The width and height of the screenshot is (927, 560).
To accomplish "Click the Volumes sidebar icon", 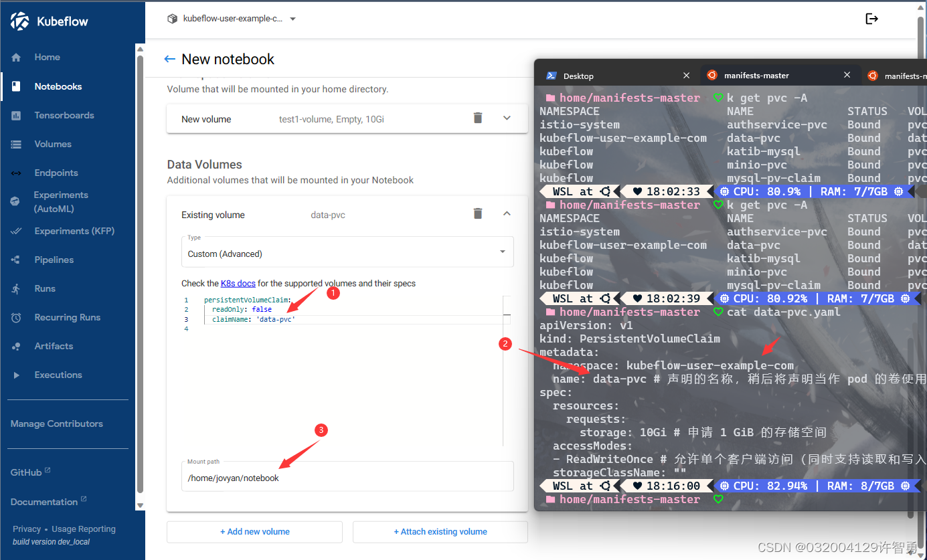I will coord(16,144).
